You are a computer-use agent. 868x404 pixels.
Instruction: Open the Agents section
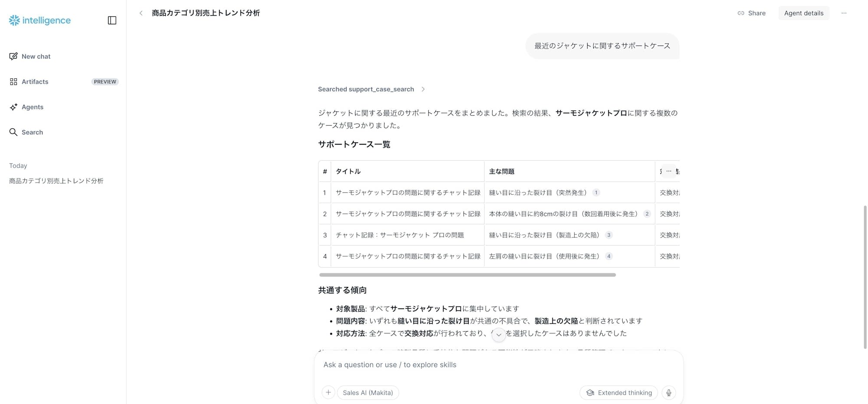coord(33,107)
